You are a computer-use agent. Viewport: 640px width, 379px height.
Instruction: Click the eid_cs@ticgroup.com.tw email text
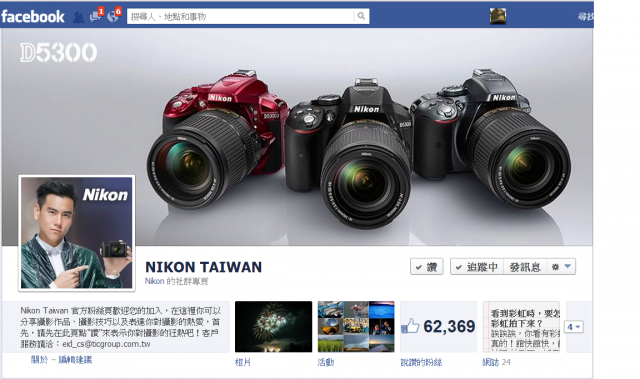(106, 344)
